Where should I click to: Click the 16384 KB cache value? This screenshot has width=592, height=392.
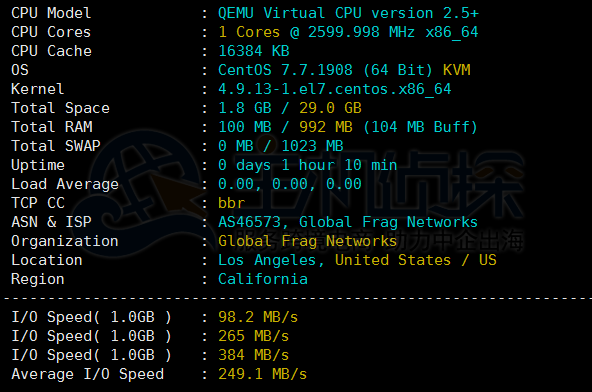pyautogui.click(x=254, y=51)
